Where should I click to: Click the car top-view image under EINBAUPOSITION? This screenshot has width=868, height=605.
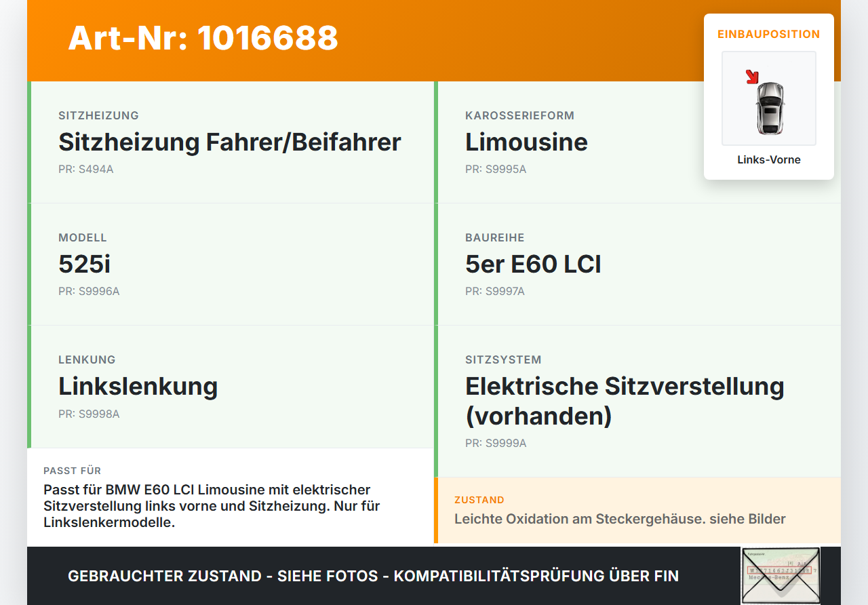click(768, 98)
